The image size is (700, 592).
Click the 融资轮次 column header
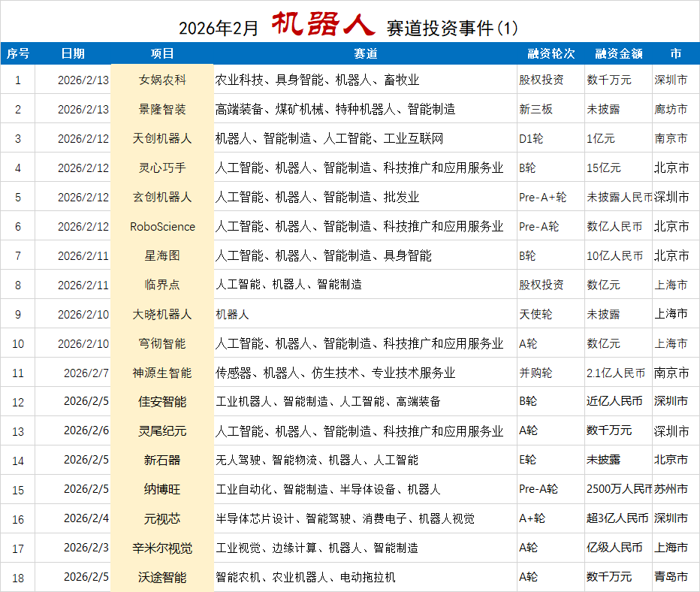coord(551,53)
